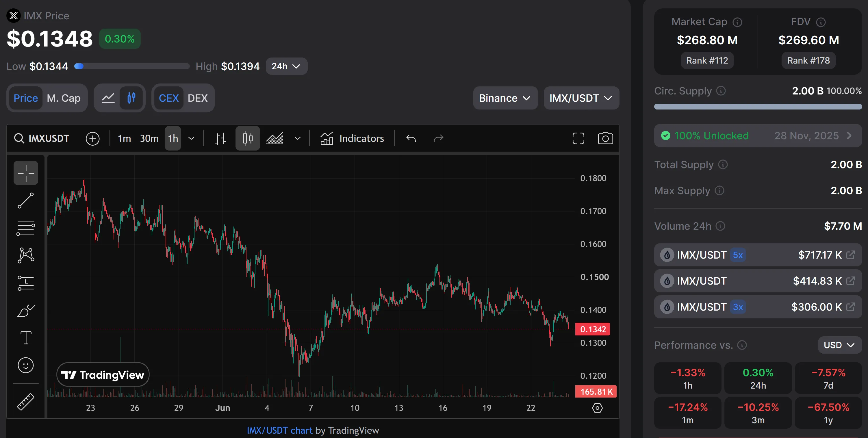The image size is (868, 438).
Task: Click the IMXUSDT symbol search
Action: (x=42, y=138)
